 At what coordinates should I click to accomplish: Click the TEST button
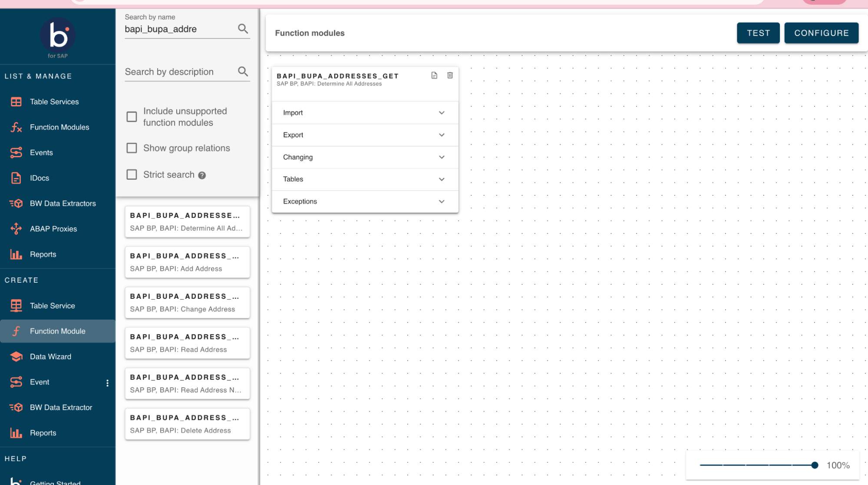[758, 33]
